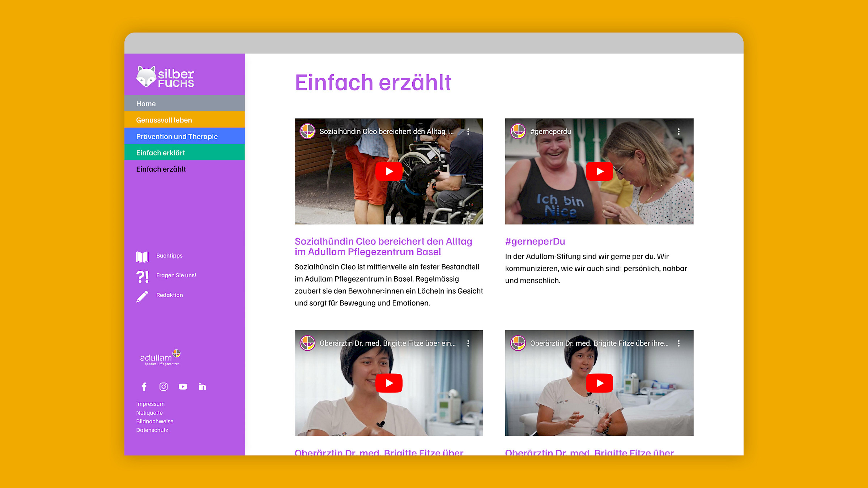Image resolution: width=868 pixels, height=488 pixels.
Task: Open the Facebook social icon
Action: pos(144,387)
